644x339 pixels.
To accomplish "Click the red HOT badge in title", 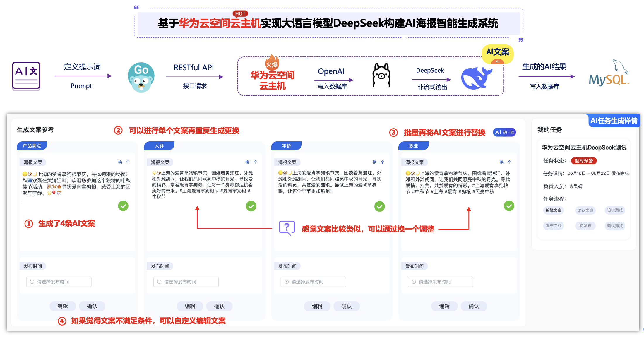I will point(240,13).
